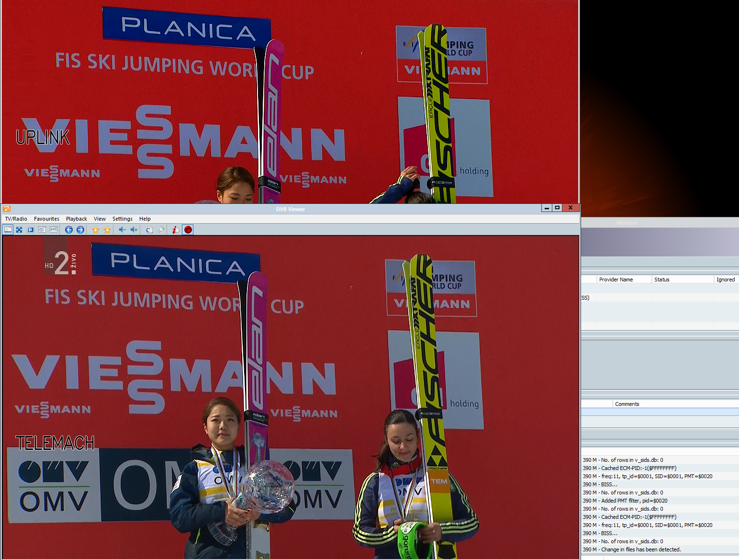Show channel info with the red i icon
739x560 pixels.
click(176, 230)
